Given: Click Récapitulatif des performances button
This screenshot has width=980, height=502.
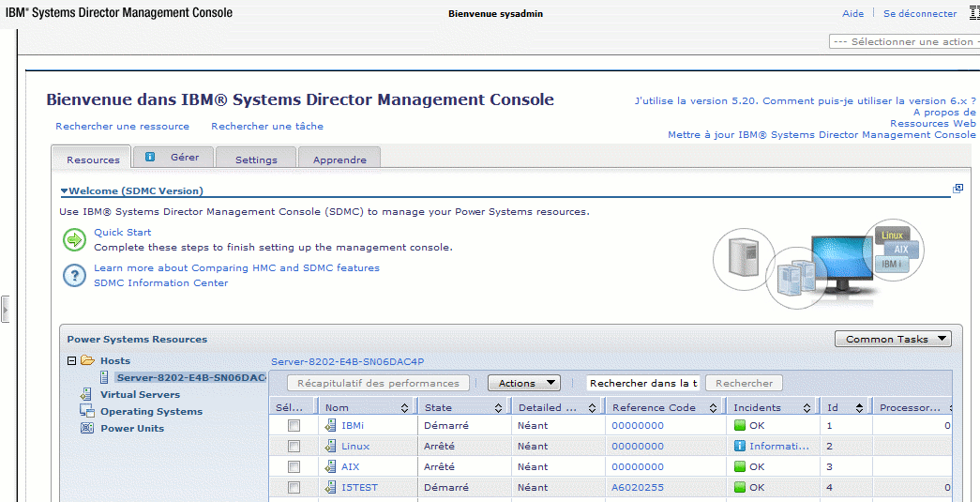Looking at the screenshot, I should click(379, 383).
